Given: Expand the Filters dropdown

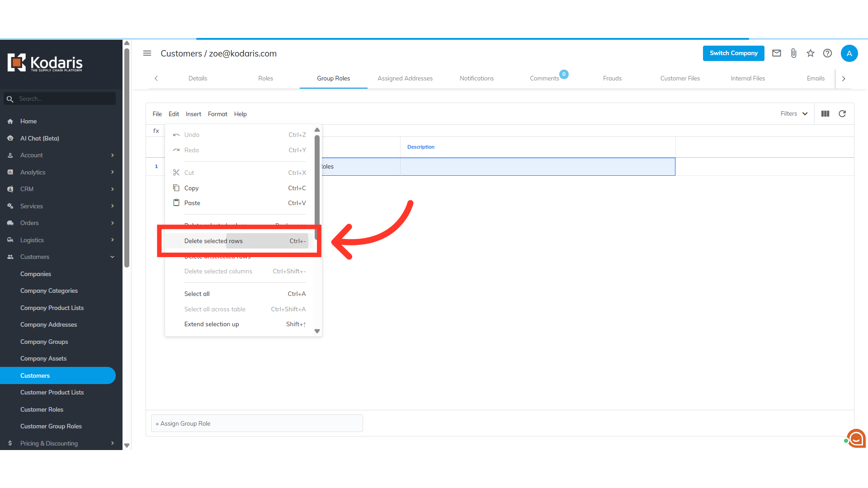Looking at the screenshot, I should coord(794,114).
